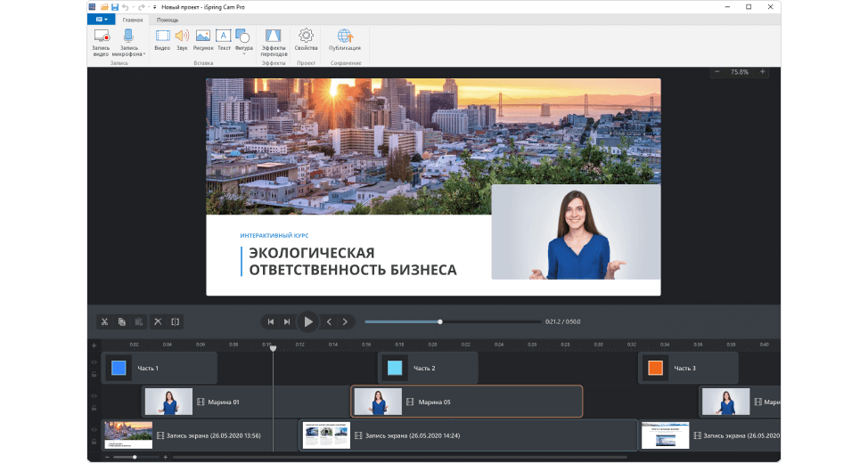Hide the top track with eye icon
This screenshot has width=868, height=463.
click(94, 362)
